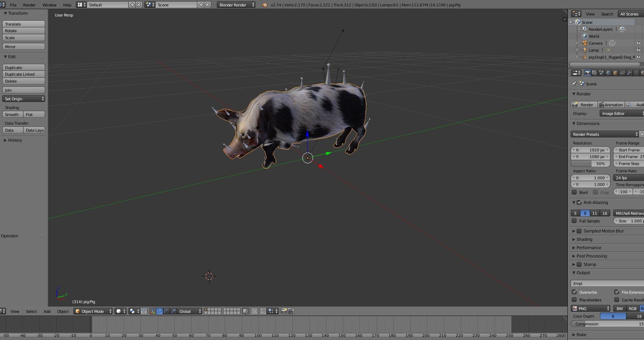Open the Modifiers tab wrench icon
This screenshot has height=340, width=644.
(x=629, y=73)
